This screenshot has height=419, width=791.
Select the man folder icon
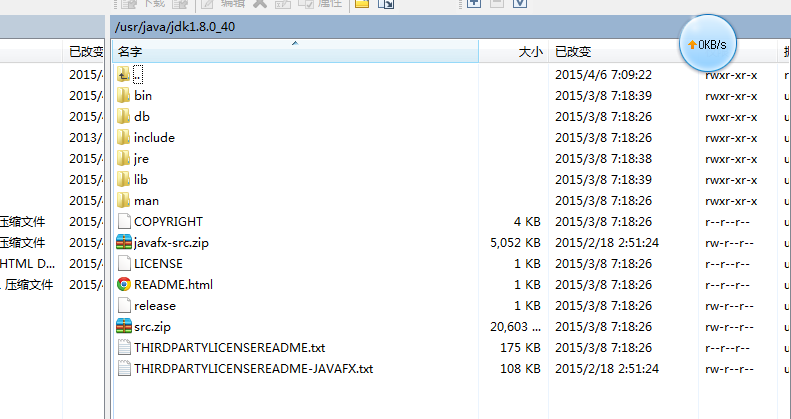click(124, 201)
